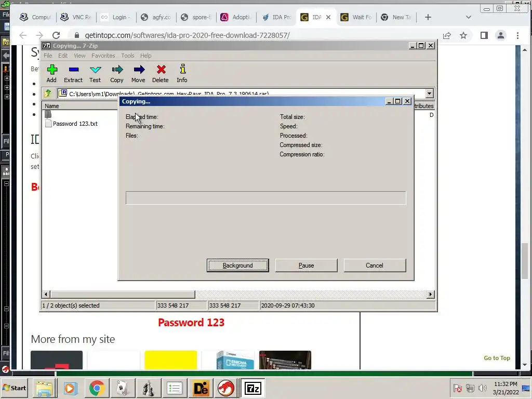Open the View menu in 7-Zip
The height and width of the screenshot is (399, 532).
pyautogui.click(x=79, y=56)
